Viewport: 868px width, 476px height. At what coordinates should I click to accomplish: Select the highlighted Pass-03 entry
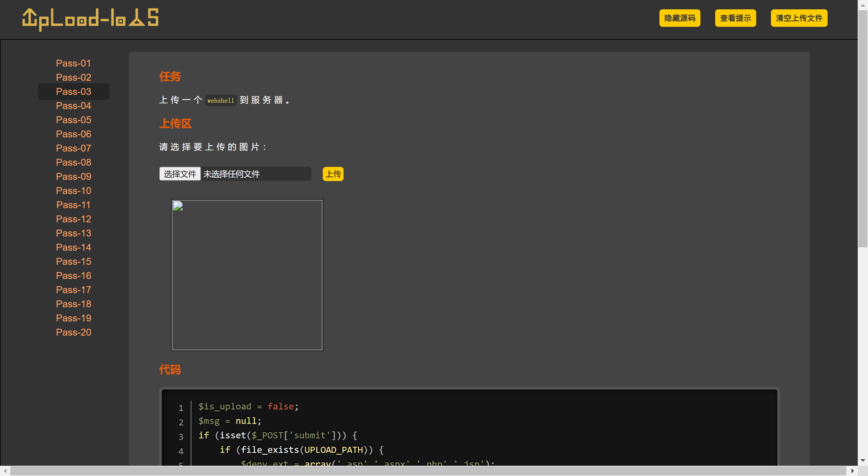click(x=74, y=92)
